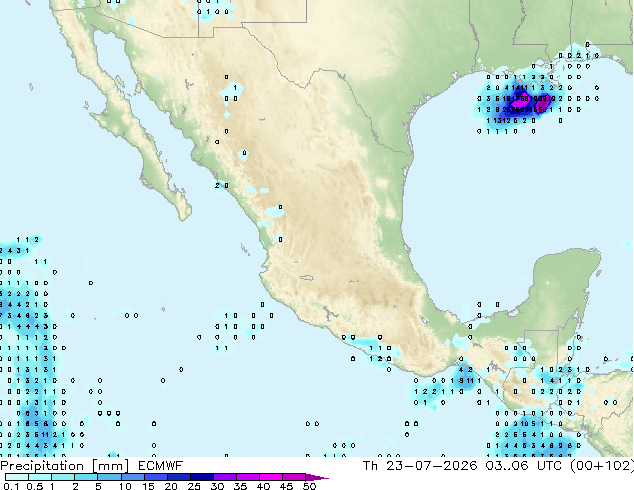This screenshot has width=634, height=490.
Task: Select the 5–10 mm legend color swatch
Action: tap(109, 477)
